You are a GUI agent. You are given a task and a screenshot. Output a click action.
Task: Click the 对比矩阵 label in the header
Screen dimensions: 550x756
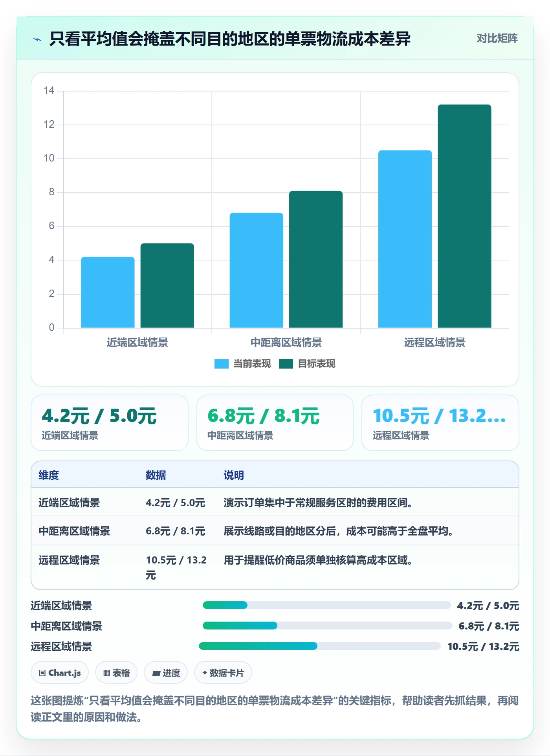497,39
